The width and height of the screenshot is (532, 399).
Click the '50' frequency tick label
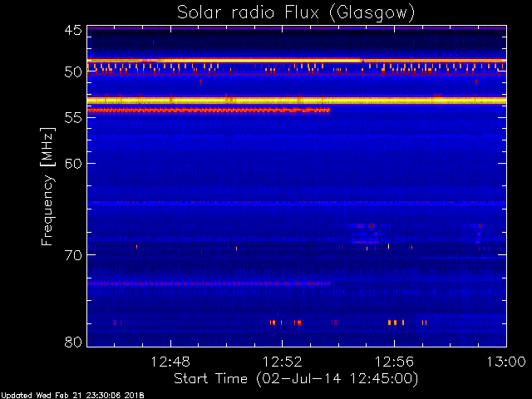(x=73, y=72)
